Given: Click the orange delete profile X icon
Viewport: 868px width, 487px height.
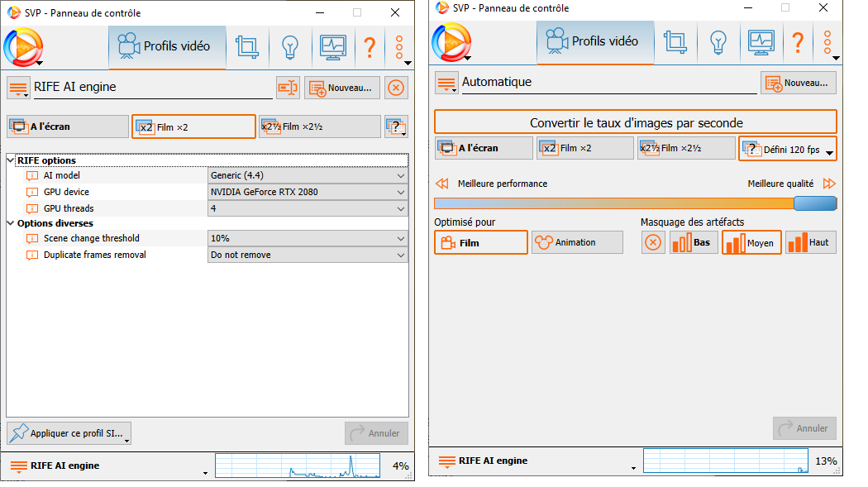Looking at the screenshot, I should click(x=396, y=88).
